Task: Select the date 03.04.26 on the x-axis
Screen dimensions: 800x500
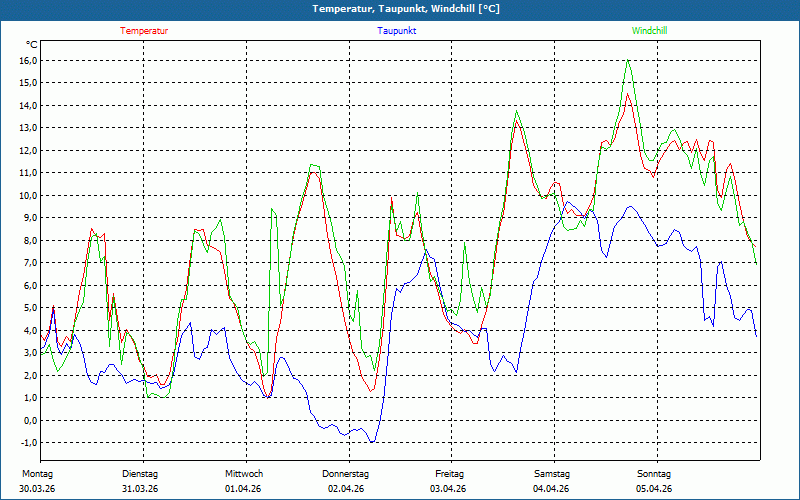Action: tap(449, 489)
